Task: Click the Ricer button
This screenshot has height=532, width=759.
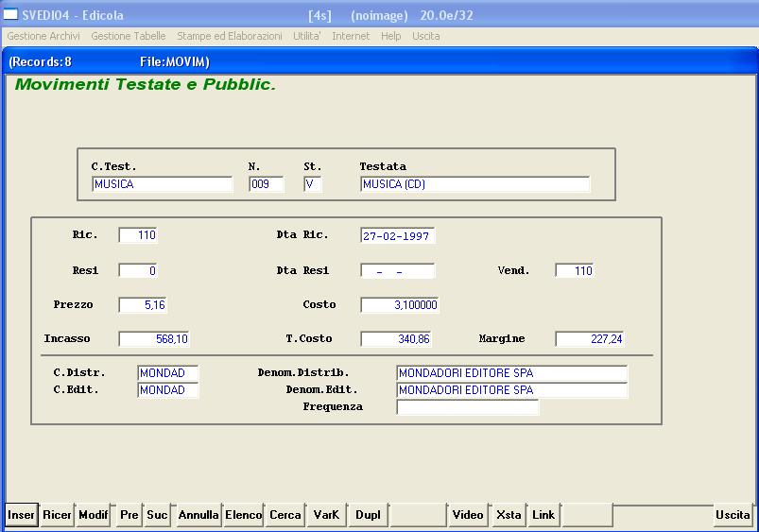Action: click(57, 515)
